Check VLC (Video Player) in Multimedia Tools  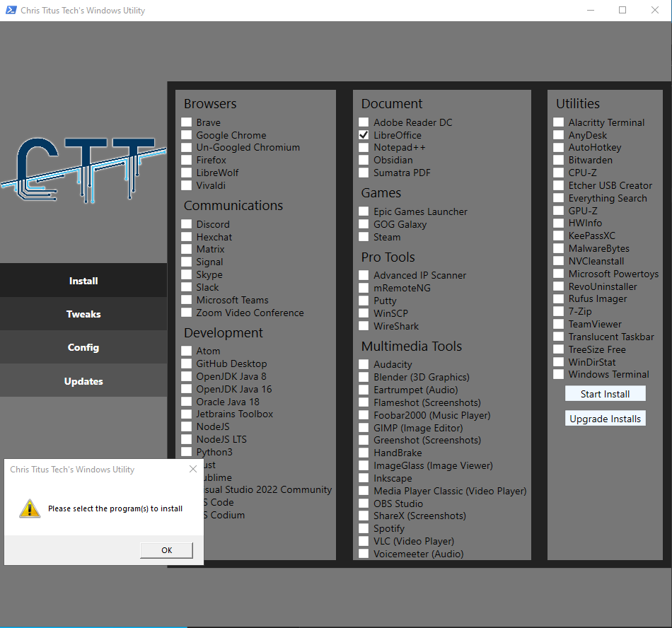(364, 541)
